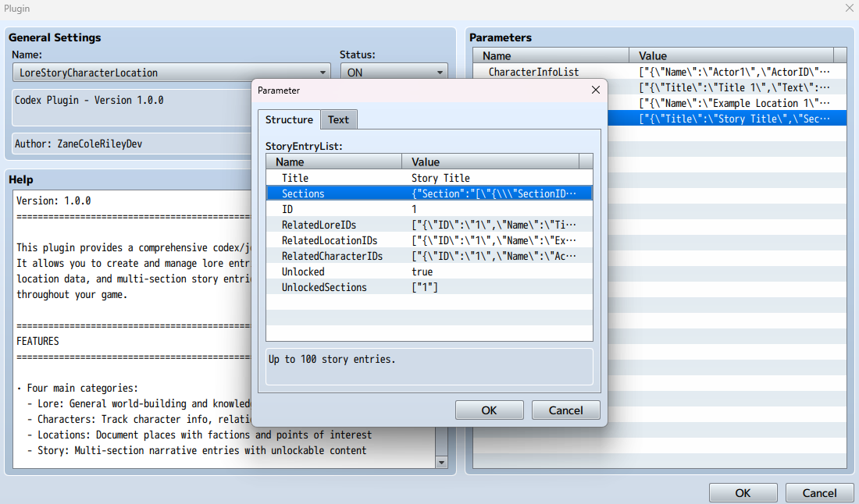Click the Sections value JSON cell
The height and width of the screenshot is (504, 859).
(494, 193)
